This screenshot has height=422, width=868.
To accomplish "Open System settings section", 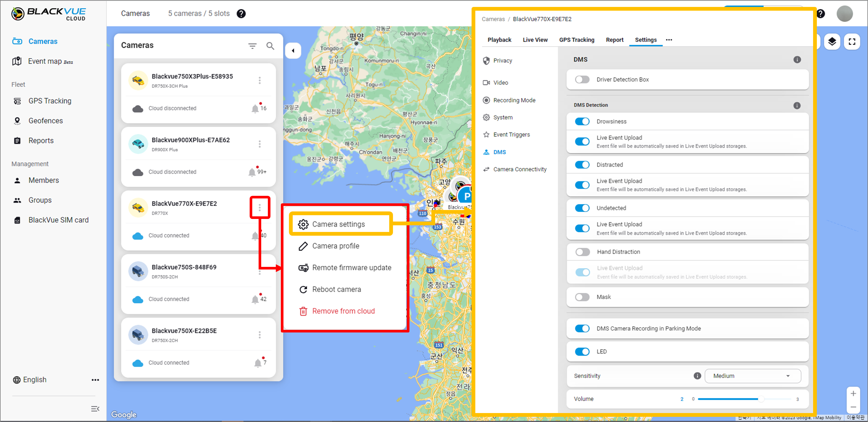I will tap(498, 118).
